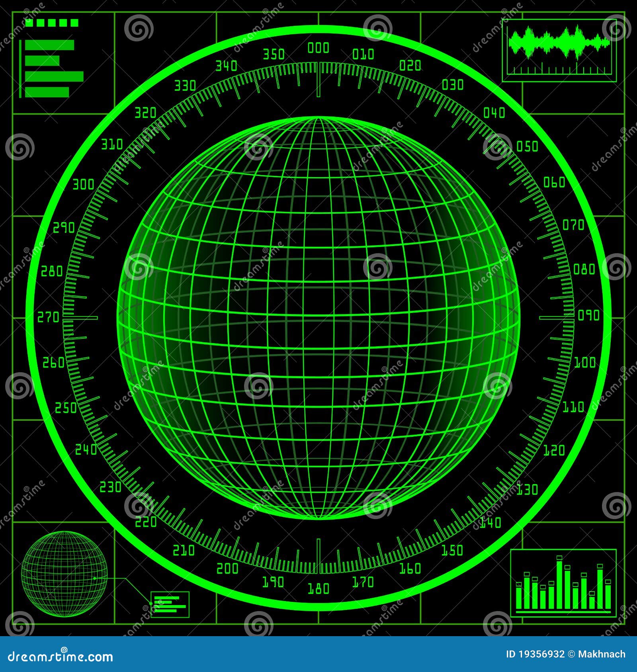637x672 pixels.
Task: Click the 280 degree label
Action: click(52, 272)
